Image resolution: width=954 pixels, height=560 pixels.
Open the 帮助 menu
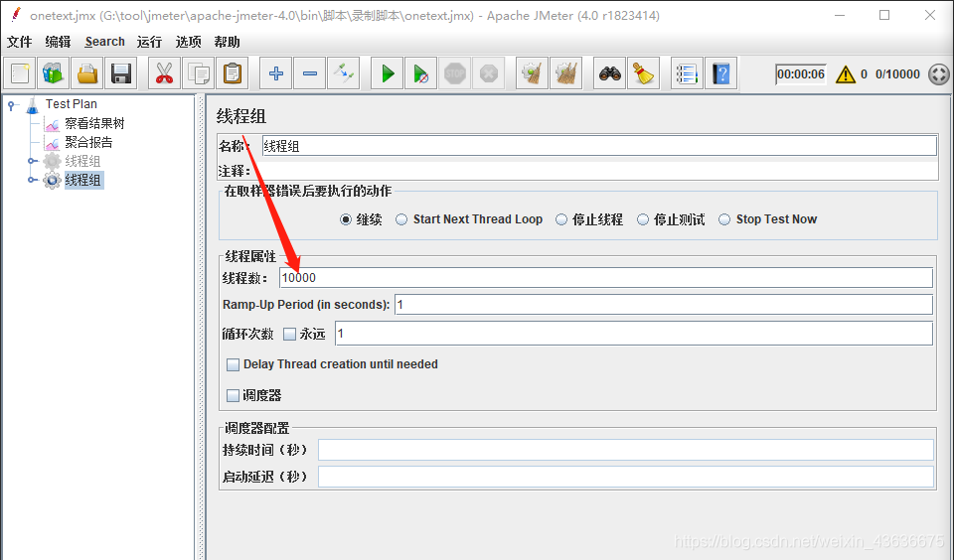point(227,42)
